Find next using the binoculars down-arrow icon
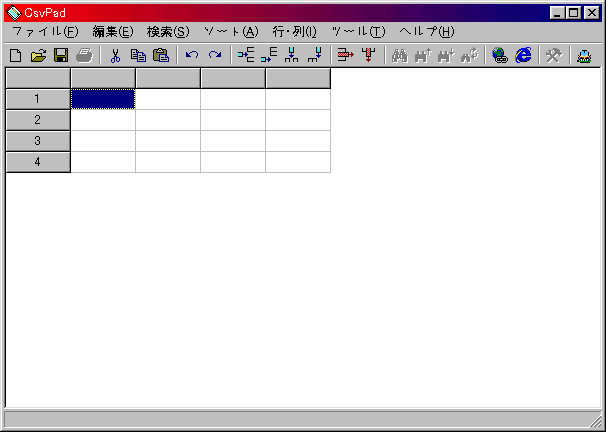The height and width of the screenshot is (432, 606). [x=446, y=55]
